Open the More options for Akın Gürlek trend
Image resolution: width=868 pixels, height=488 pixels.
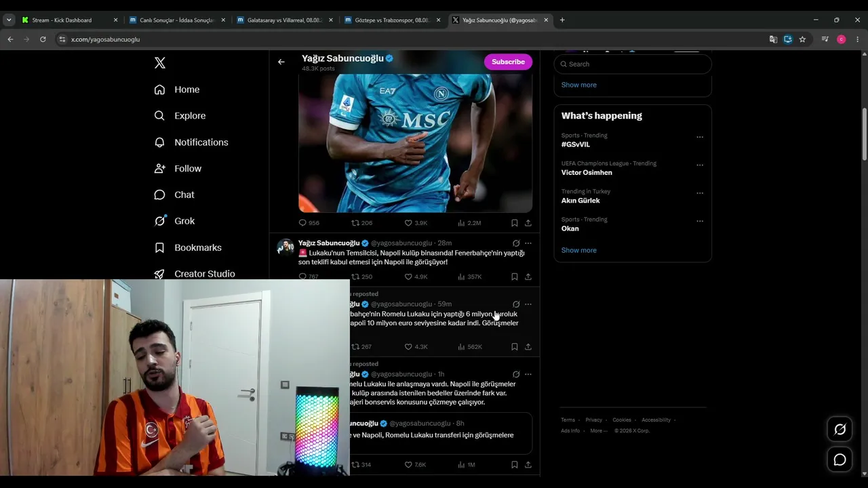700,193
